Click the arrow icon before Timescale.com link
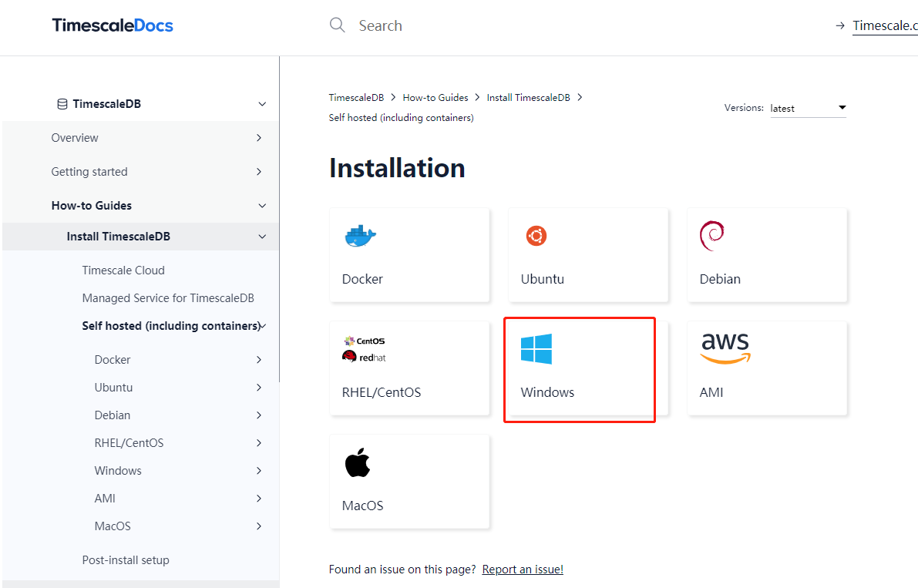The height and width of the screenshot is (588, 918). tap(840, 25)
